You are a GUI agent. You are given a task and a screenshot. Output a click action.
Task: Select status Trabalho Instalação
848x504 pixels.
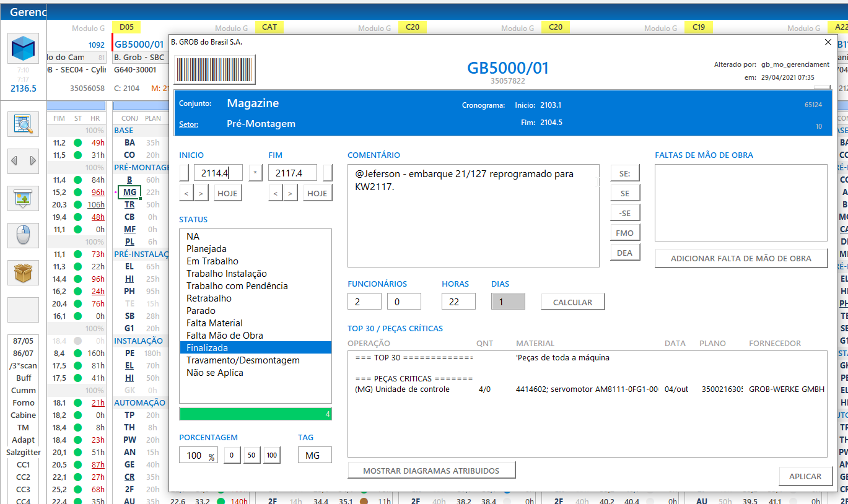[255, 274]
